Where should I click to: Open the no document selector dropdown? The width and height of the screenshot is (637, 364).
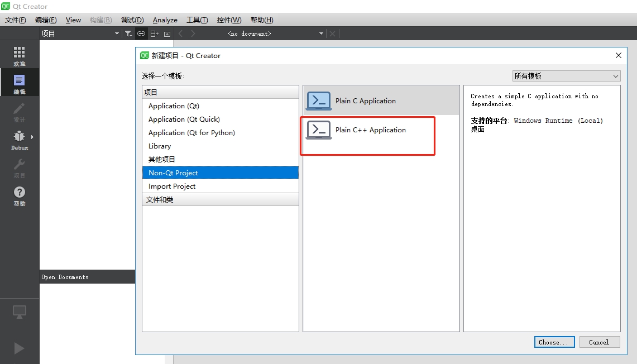pyautogui.click(x=275, y=33)
